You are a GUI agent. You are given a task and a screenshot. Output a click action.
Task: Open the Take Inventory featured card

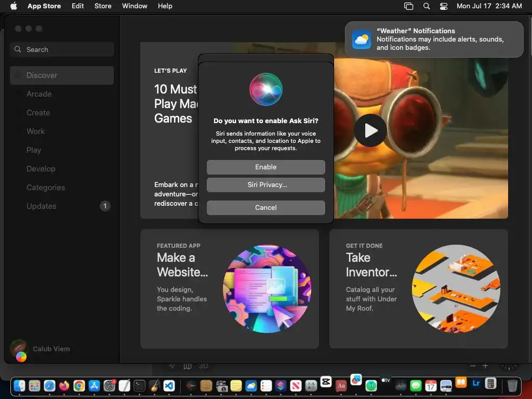coord(418,289)
